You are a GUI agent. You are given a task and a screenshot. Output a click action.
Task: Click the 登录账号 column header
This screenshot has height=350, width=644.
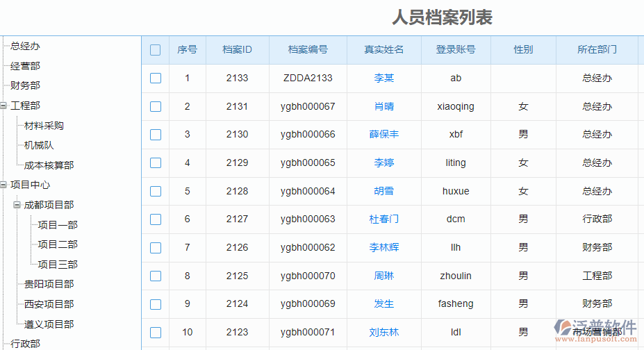[456, 49]
